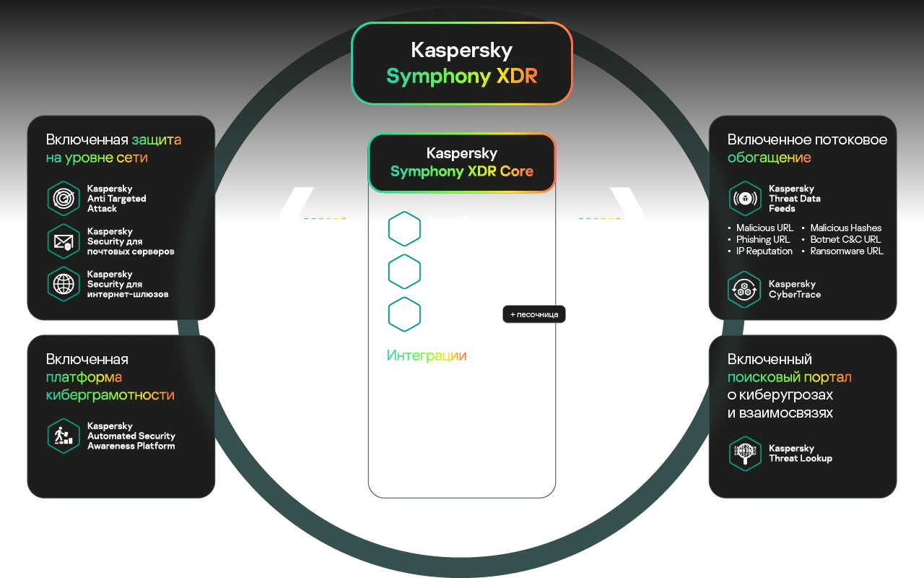Image resolution: width=924 pixels, height=578 pixels.
Task: Click the '+ песочница' badge
Action: pos(534,314)
